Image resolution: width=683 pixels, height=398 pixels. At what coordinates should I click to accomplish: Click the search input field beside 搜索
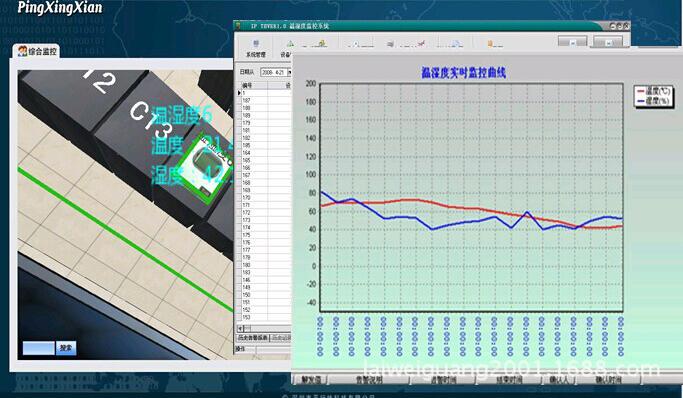pyautogui.click(x=39, y=348)
